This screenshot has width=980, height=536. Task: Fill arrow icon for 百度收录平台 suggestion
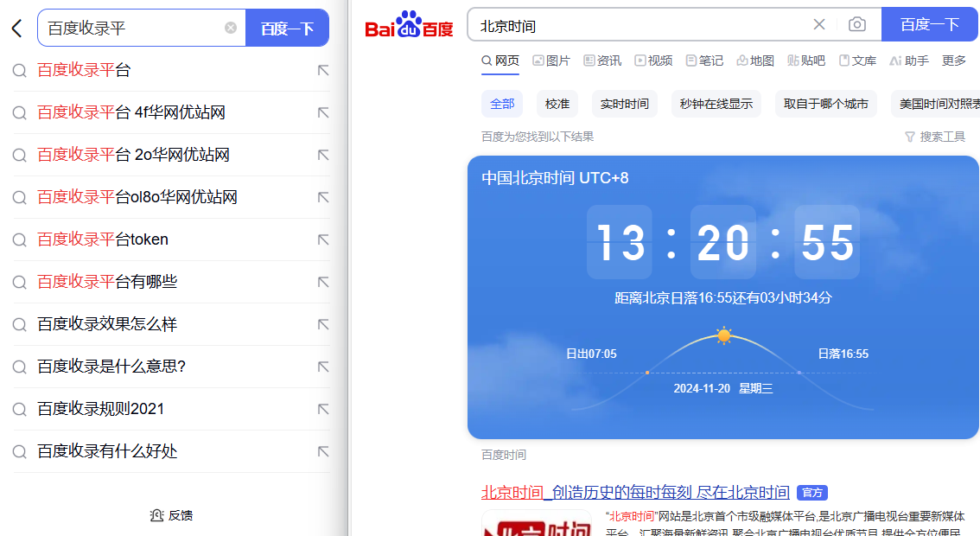pyautogui.click(x=323, y=70)
